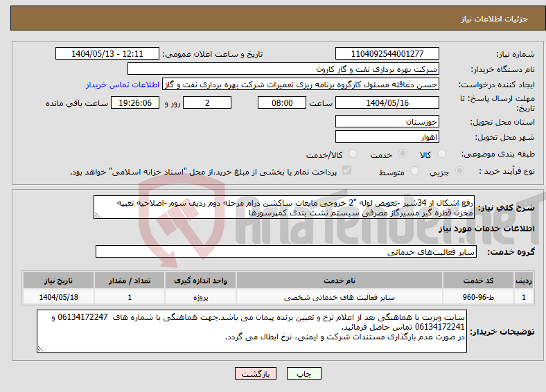Screen dimensions: 546x392
Task: Click the استان محل تحویل label
Action: pos(503,122)
